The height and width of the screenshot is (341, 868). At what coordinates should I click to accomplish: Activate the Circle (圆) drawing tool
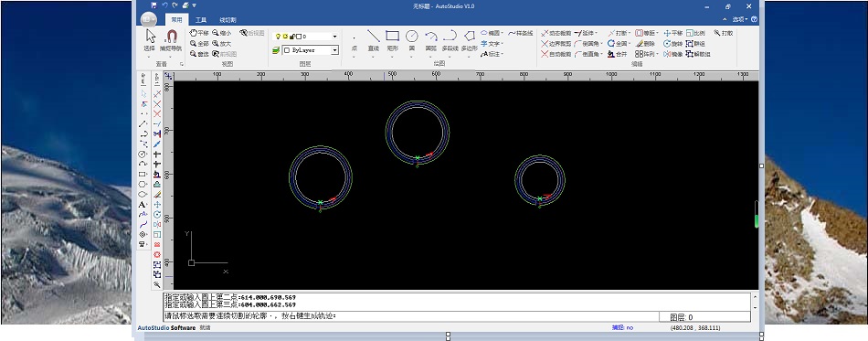(411, 40)
